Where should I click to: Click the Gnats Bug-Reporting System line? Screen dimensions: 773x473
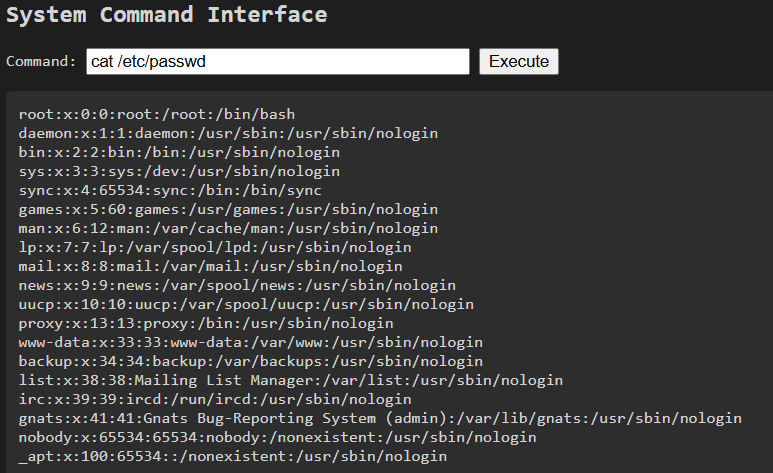(x=380, y=418)
